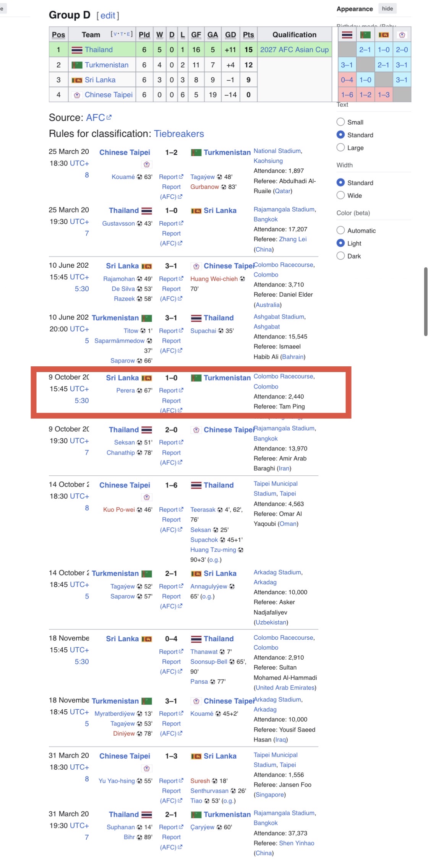
Task: Click the page vertical scrollbar thumb
Action: (x=426, y=301)
